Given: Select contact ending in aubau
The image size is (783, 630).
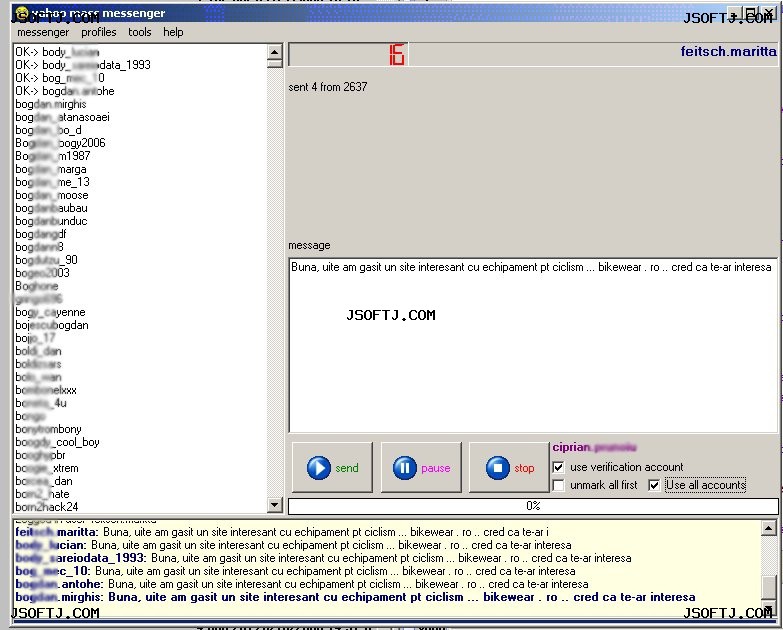Looking at the screenshot, I should pos(51,208).
